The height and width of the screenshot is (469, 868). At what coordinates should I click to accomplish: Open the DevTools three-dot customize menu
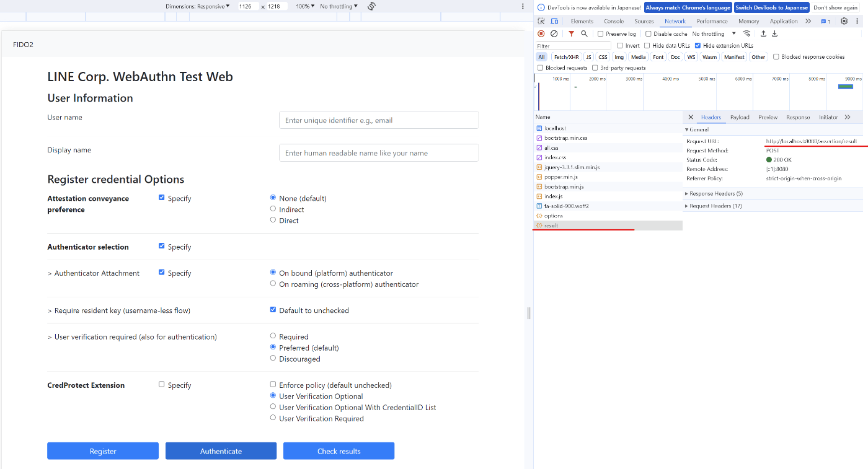(857, 21)
